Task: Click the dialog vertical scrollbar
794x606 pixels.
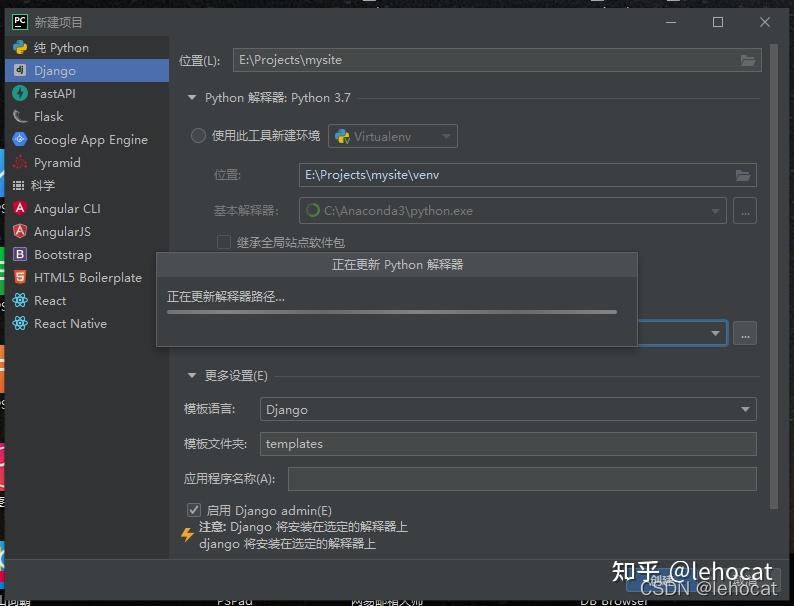Action: click(x=773, y=276)
